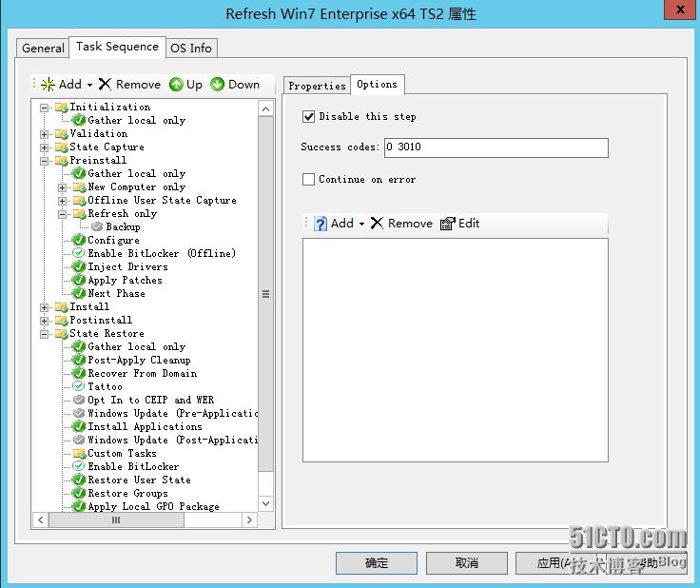Image resolution: width=700 pixels, height=588 pixels.
Task: Collapse the Preinstall group
Action: pyautogui.click(x=44, y=161)
